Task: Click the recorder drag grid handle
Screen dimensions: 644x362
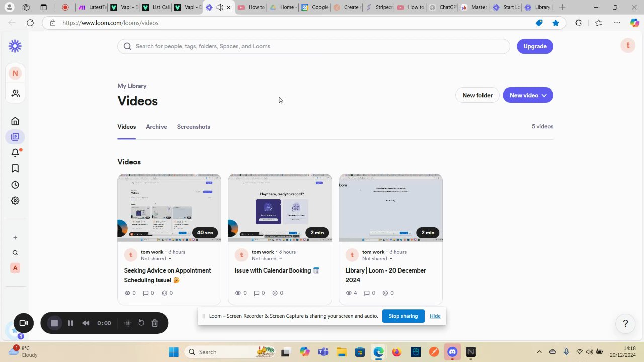Action: pyautogui.click(x=128, y=323)
